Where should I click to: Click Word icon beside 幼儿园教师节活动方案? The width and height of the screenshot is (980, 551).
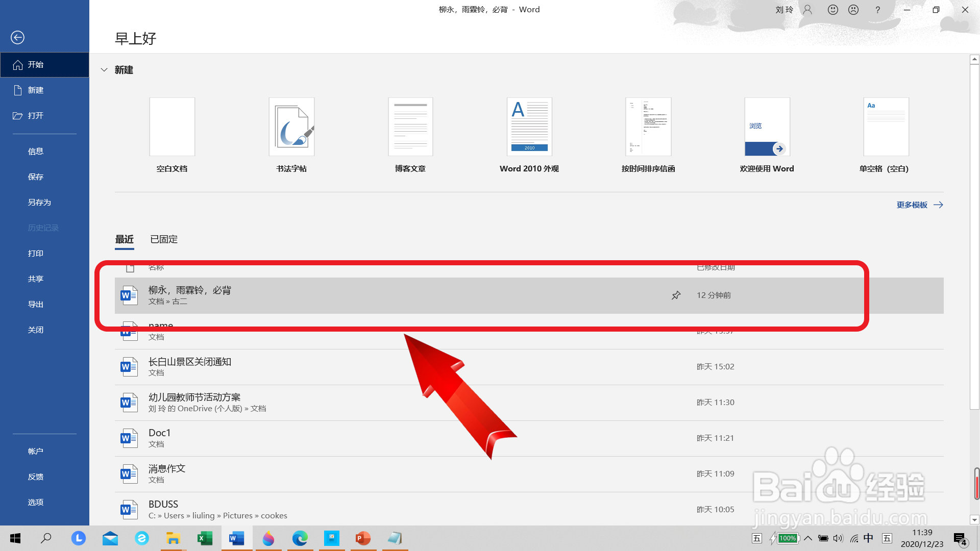coord(129,403)
